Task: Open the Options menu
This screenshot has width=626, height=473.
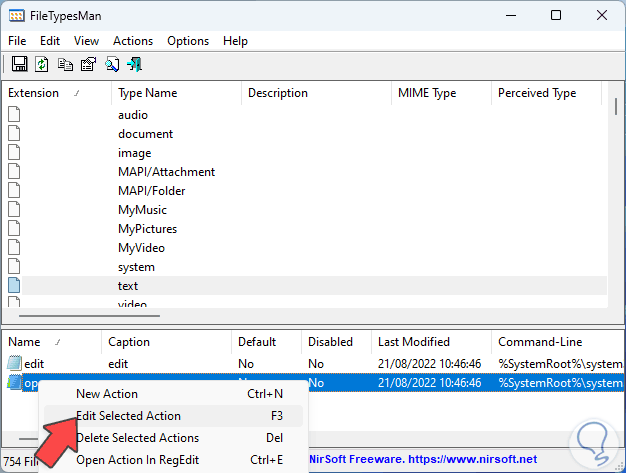Action: tap(188, 41)
